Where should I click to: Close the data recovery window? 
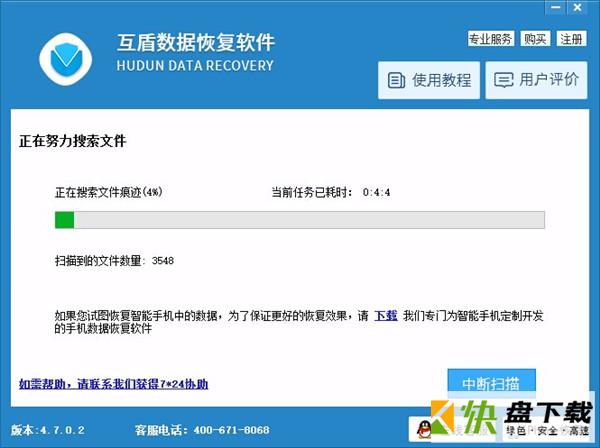577,7
